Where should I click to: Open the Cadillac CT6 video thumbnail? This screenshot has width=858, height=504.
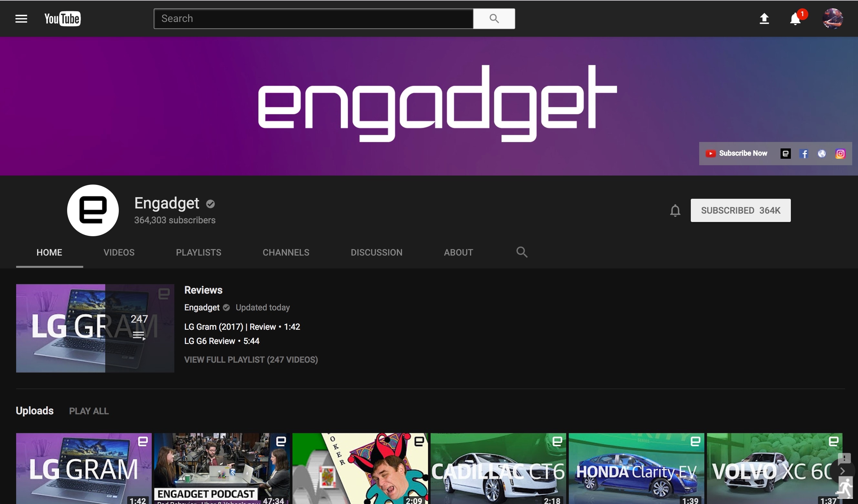[498, 469]
